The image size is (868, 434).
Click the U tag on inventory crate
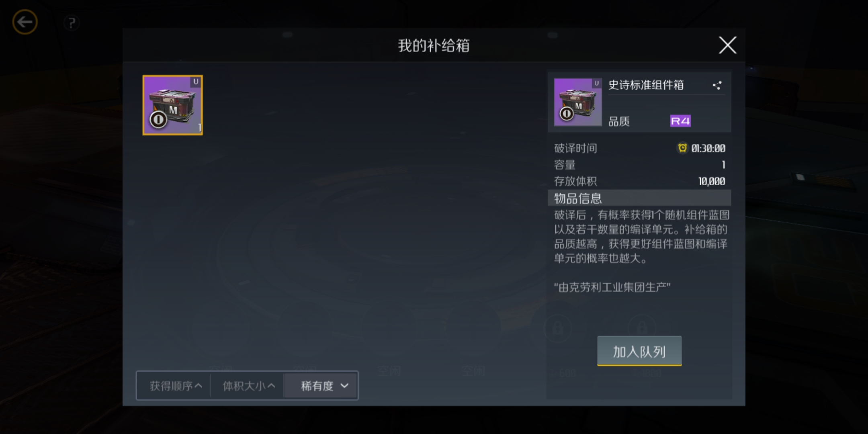pos(196,82)
